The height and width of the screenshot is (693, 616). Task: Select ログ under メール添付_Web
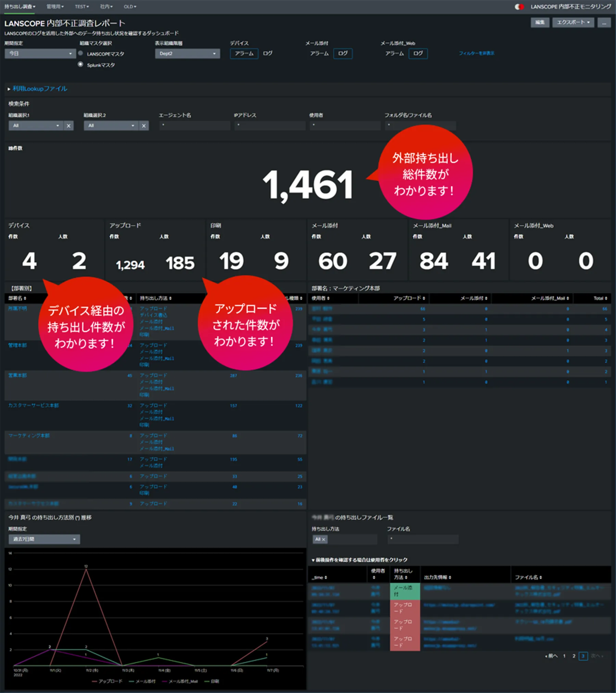418,53
